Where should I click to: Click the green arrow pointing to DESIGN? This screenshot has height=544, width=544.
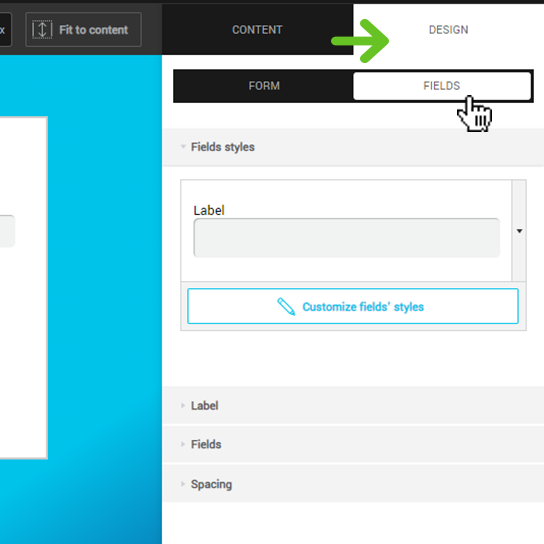pos(360,41)
